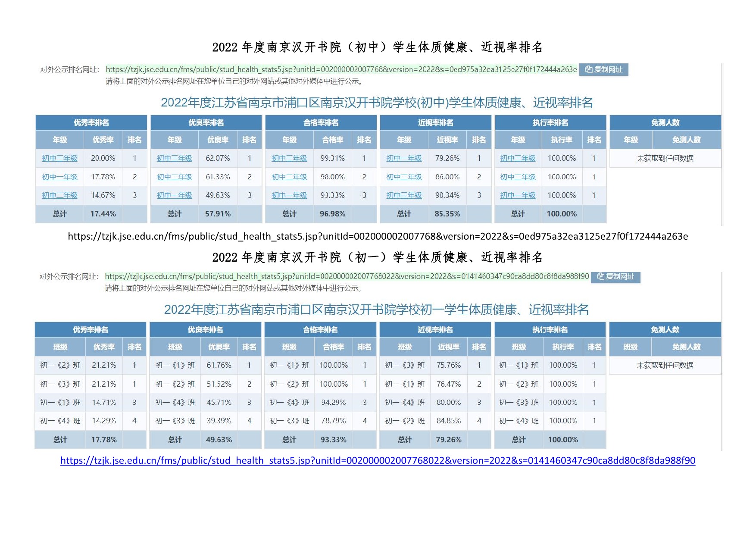Image resolution: width=756 pixels, height=535 pixels.
Task: Click the 51.52% 优良率 cell
Action: pyautogui.click(x=219, y=384)
